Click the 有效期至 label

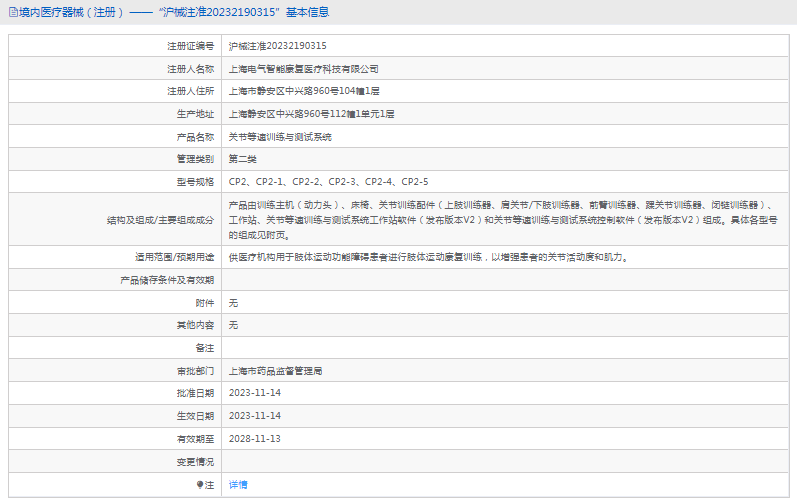coord(195,439)
